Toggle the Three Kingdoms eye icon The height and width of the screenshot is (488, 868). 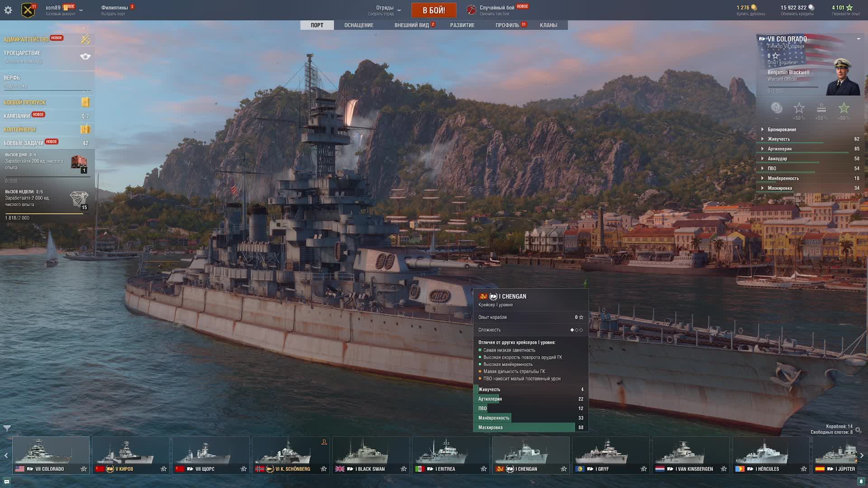85,56
